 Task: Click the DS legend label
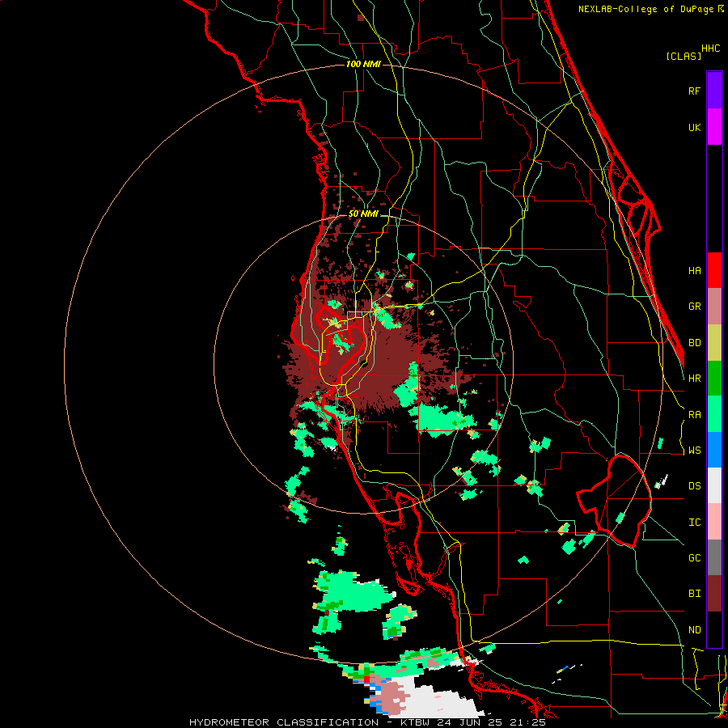click(x=694, y=486)
